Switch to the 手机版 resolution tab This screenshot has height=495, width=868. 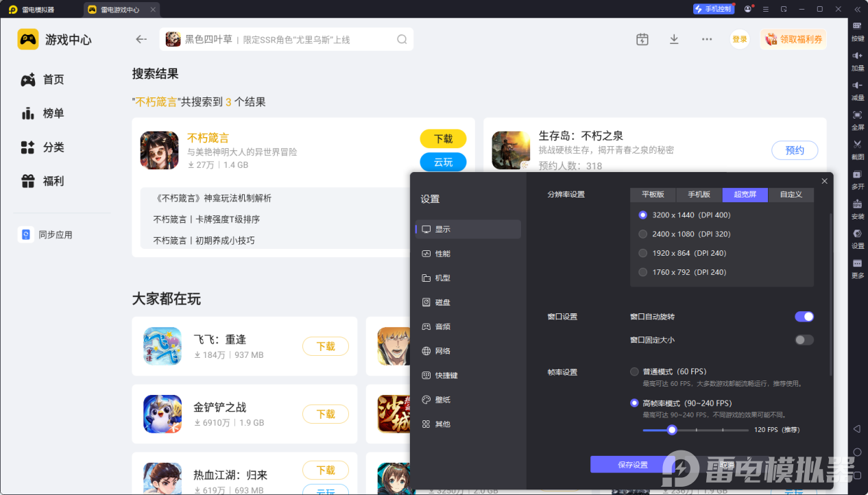point(699,195)
